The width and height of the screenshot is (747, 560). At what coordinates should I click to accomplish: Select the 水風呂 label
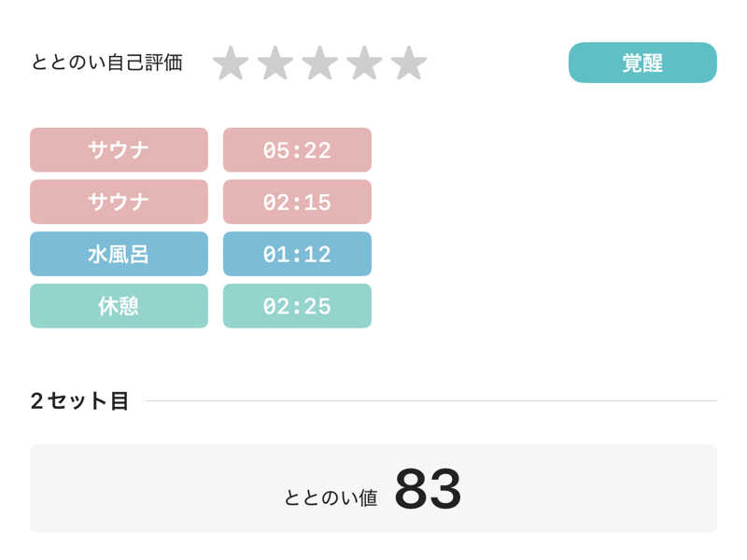(x=119, y=254)
